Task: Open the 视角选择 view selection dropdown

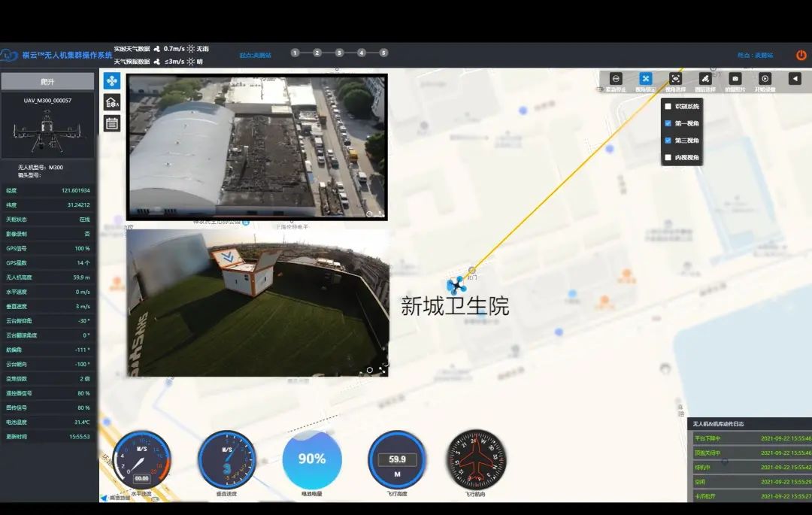Action: [675, 78]
